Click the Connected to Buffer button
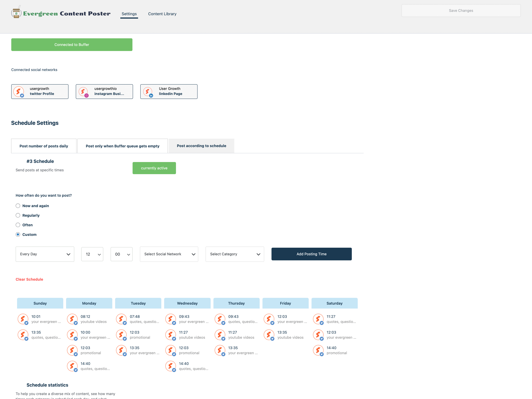The height and width of the screenshot is (399, 532). click(x=72, y=45)
